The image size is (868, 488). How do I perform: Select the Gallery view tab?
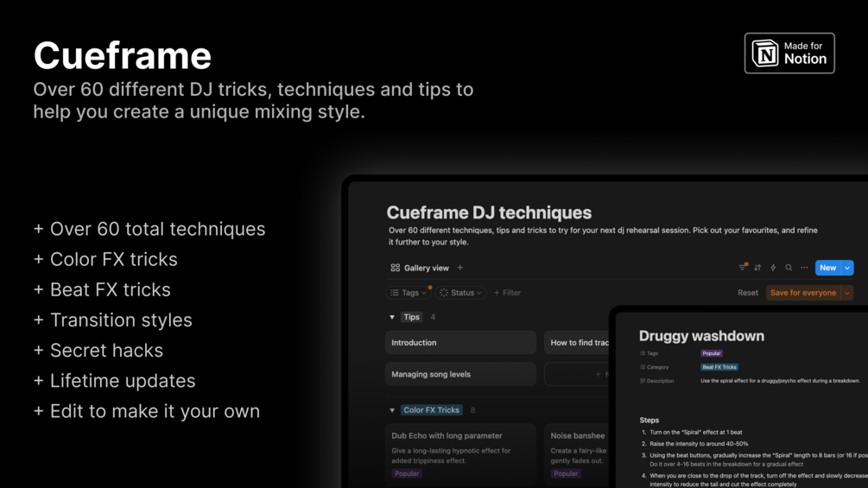pos(420,268)
